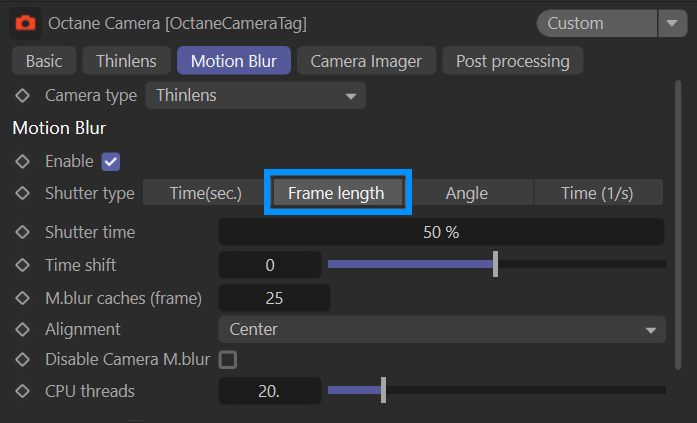Click keyframe diamond beside Shutter type
Image resolution: width=697 pixels, height=423 pixels.
pos(23,193)
